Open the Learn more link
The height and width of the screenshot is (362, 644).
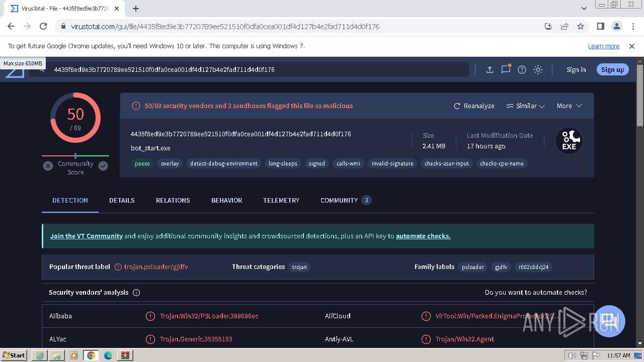(x=604, y=46)
